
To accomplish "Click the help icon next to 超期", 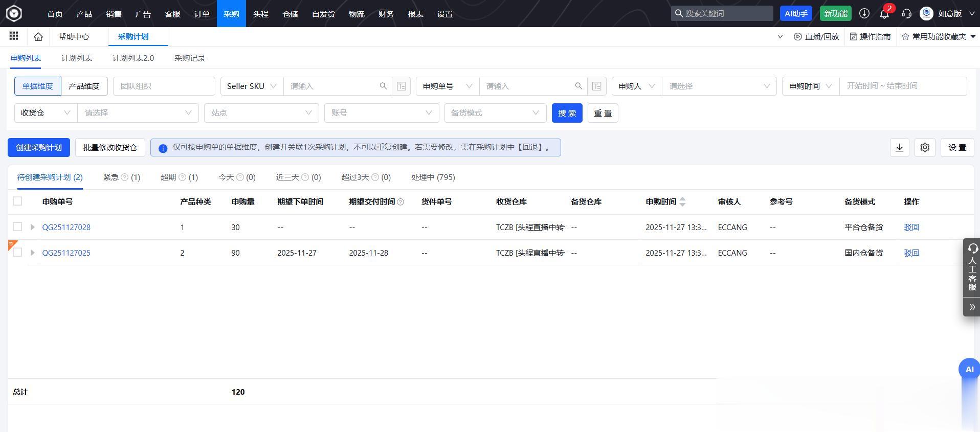I will coord(182,177).
